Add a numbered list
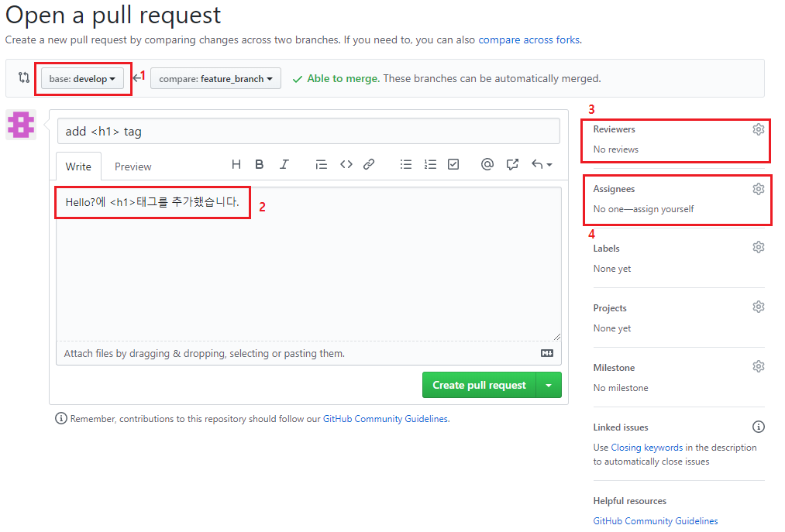This screenshot has height=532, width=785. pos(430,164)
